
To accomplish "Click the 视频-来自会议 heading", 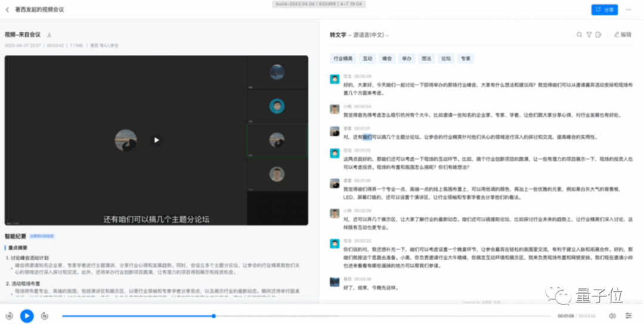I will 23,35.
